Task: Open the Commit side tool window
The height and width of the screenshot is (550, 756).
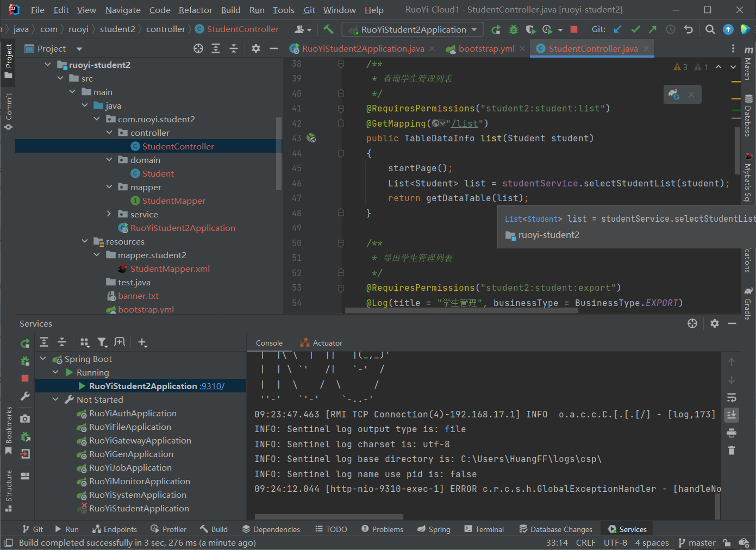Action: (8, 111)
